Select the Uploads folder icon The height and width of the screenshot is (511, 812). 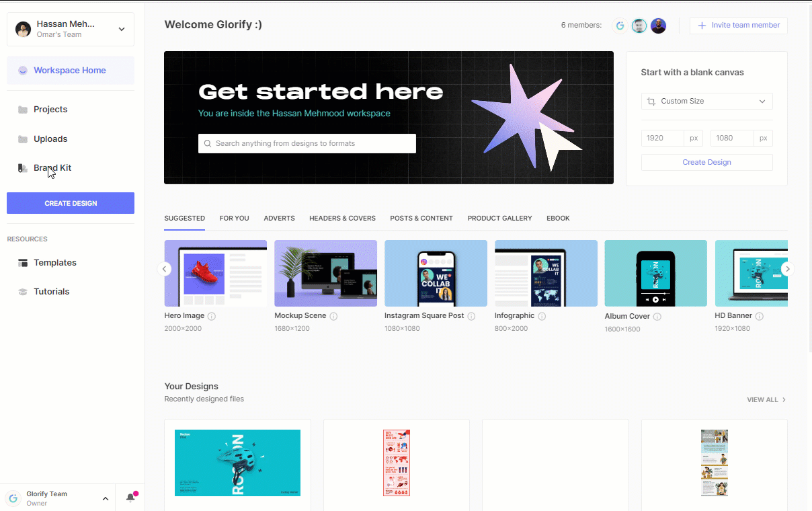coord(23,139)
